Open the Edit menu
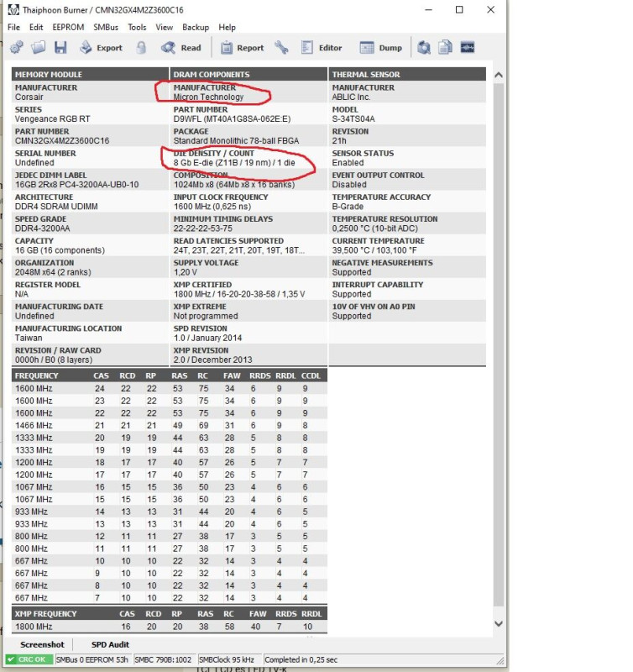This screenshot has height=672, width=633. 36,28
